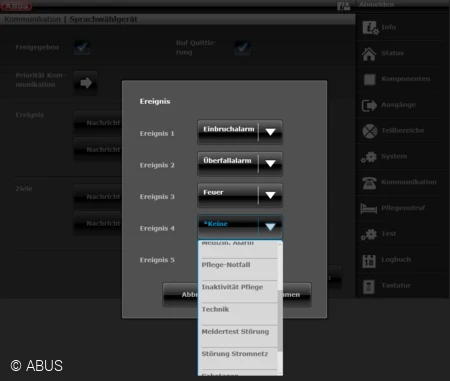Open the Ereignis 1 Einbruchalarm dropdown
The image size is (450, 381).
click(240, 132)
